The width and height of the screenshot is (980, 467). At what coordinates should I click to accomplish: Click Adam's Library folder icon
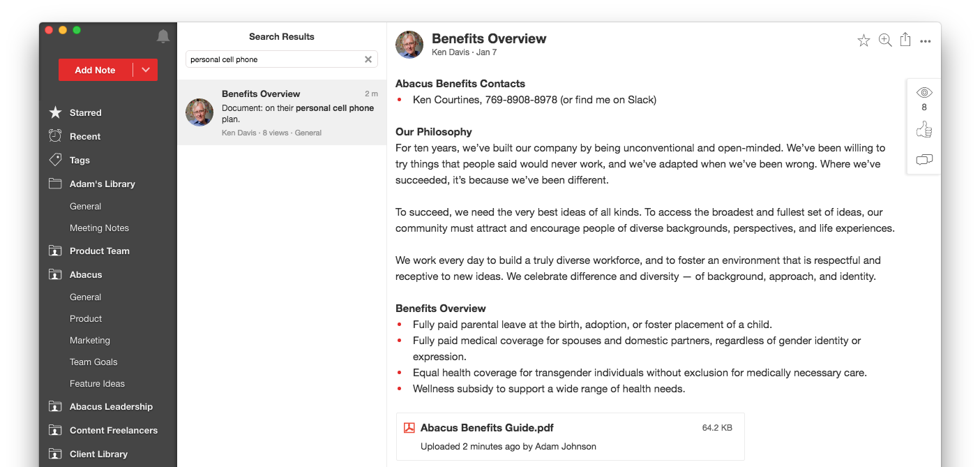click(55, 184)
